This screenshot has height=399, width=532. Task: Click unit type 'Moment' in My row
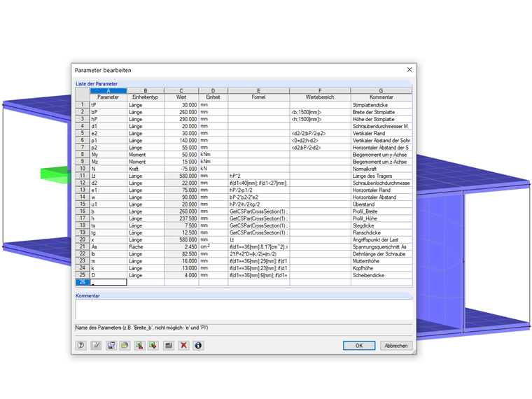(x=146, y=155)
